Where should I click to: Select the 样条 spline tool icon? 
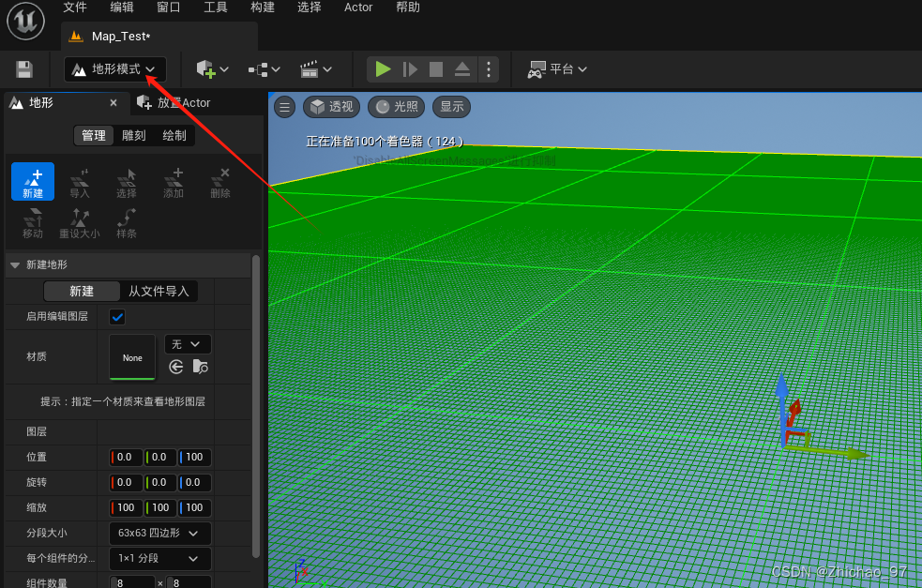127,222
